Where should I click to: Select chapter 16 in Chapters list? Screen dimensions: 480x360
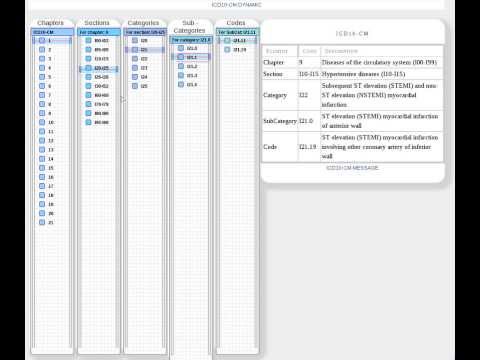pyautogui.click(x=51, y=177)
